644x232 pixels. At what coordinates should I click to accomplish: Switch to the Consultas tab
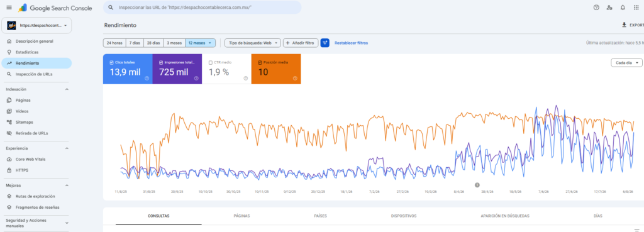tap(158, 216)
